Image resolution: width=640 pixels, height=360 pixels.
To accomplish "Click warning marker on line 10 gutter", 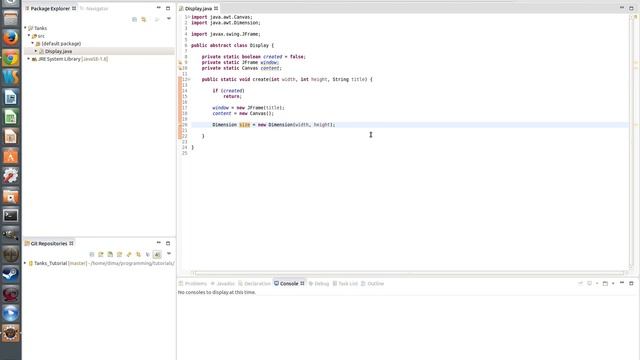I will click(x=180, y=68).
